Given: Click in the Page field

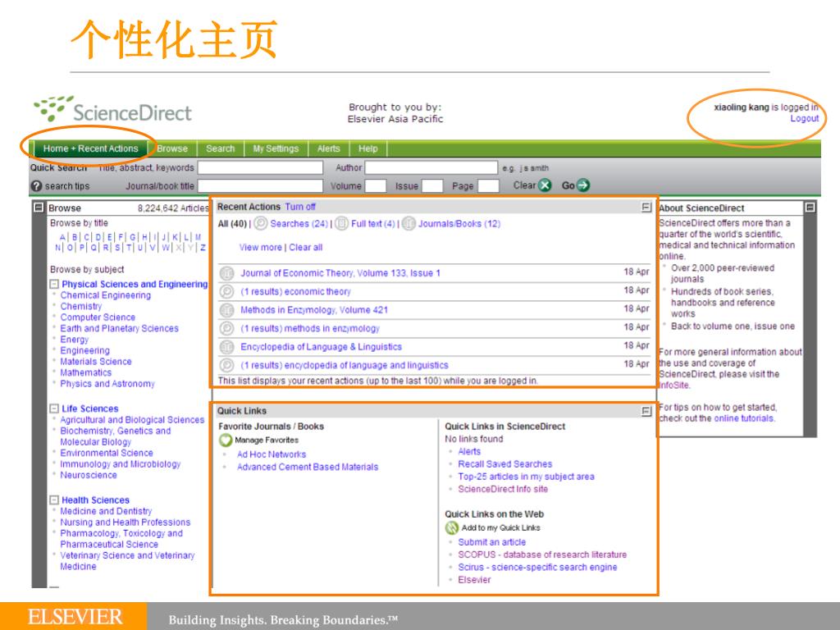Looking at the screenshot, I should point(489,186).
